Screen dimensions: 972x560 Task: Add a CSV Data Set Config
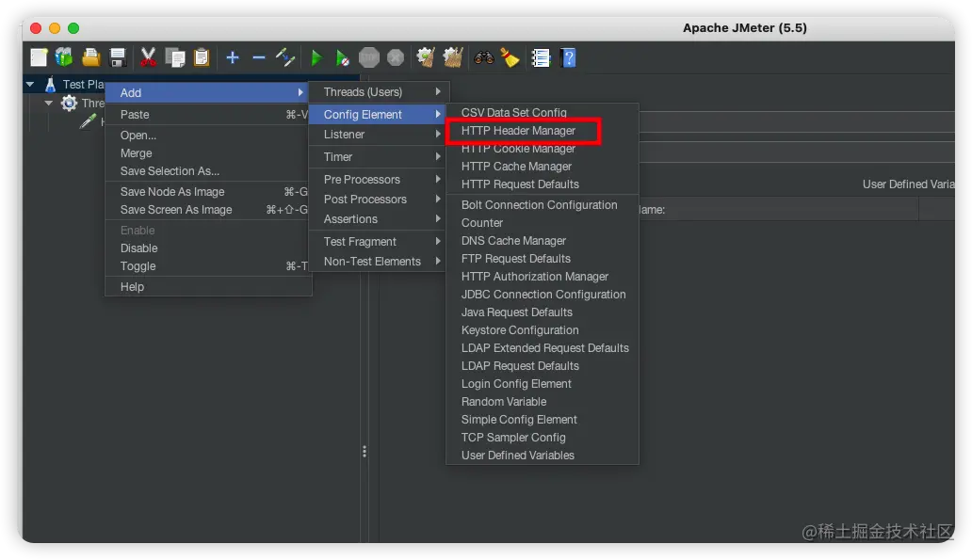[x=542, y=113]
